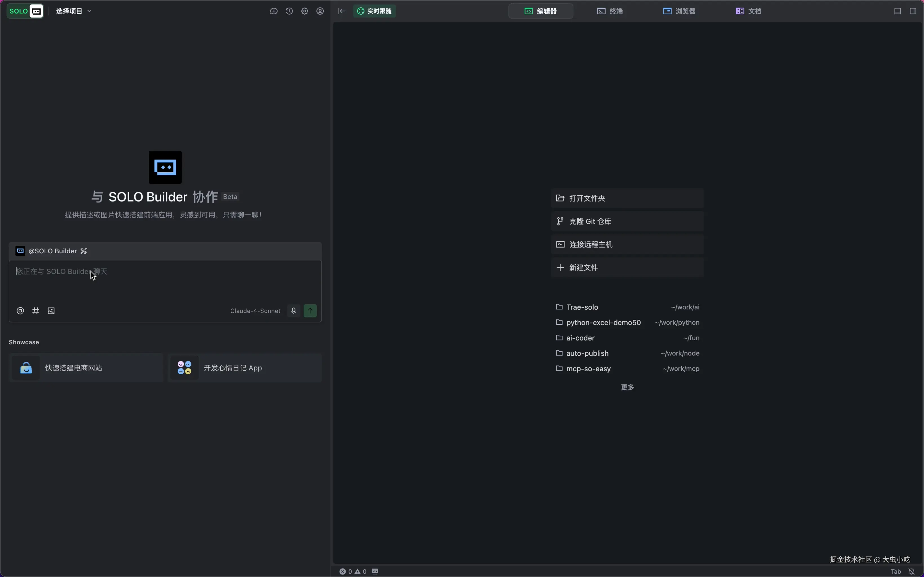Click the user account avatar icon
The width and height of the screenshot is (924, 577).
point(320,11)
